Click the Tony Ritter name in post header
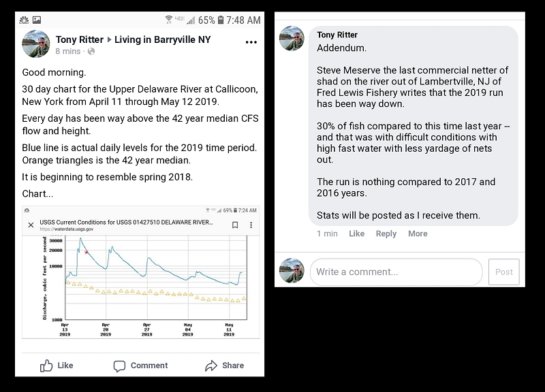 point(80,39)
